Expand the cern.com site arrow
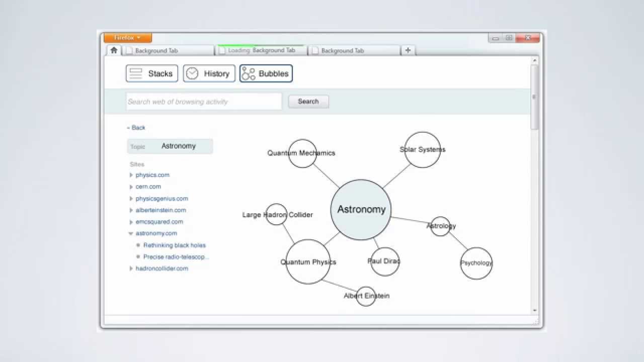644x362 pixels. 131,187
